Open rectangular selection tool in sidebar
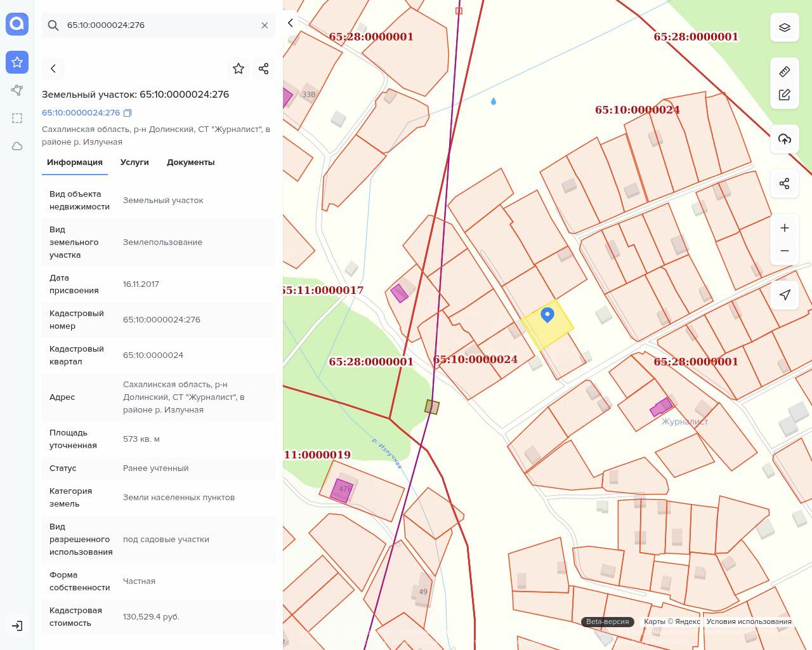This screenshot has width=812, height=650. pyautogui.click(x=17, y=118)
